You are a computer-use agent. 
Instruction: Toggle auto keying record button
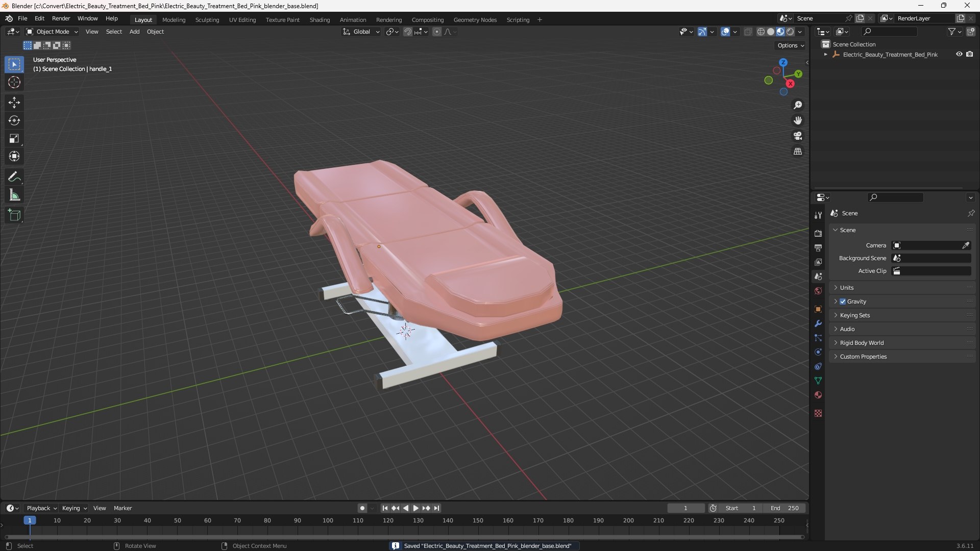362,508
